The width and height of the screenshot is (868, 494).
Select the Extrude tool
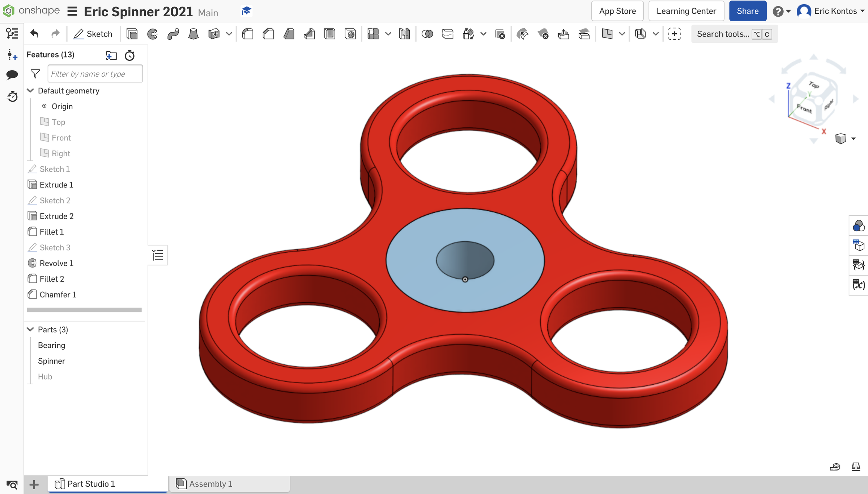tap(132, 34)
